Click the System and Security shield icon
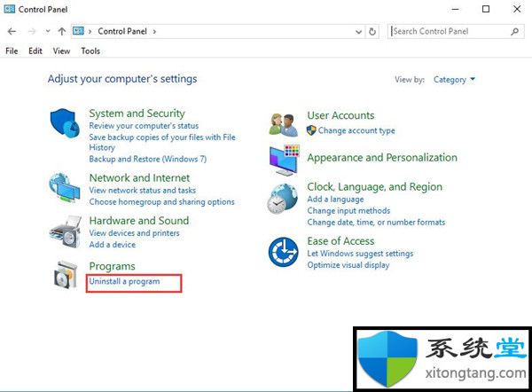This screenshot has width=532, height=392. 65,123
